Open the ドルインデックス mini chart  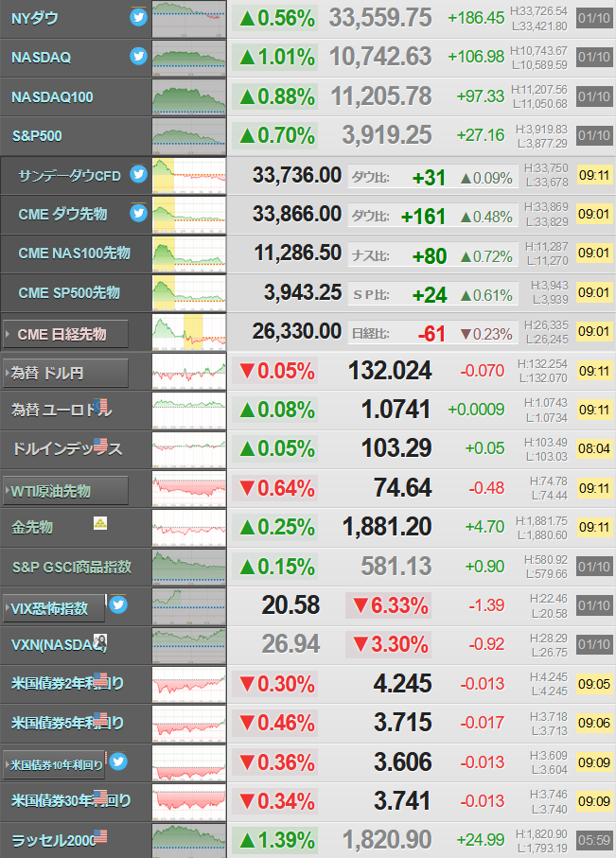click(189, 449)
